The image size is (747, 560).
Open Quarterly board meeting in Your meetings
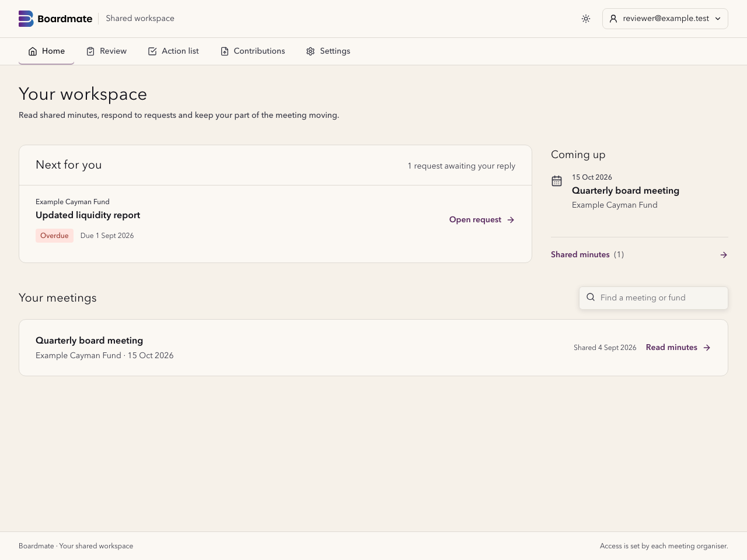tap(89, 341)
